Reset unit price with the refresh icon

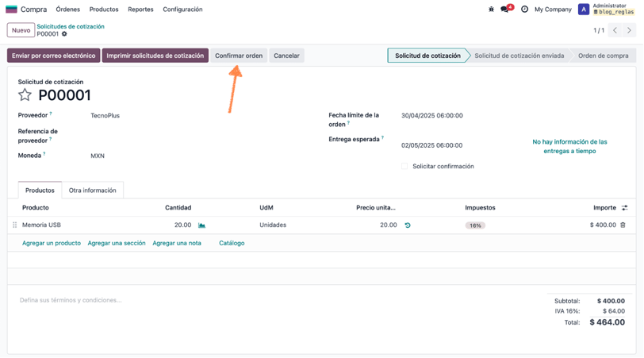[x=408, y=225]
